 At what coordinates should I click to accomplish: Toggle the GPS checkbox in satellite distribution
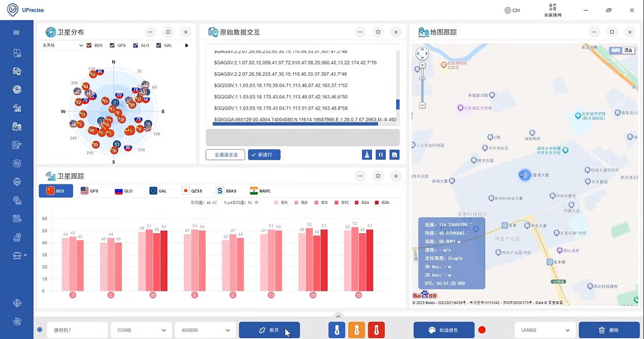coord(112,45)
